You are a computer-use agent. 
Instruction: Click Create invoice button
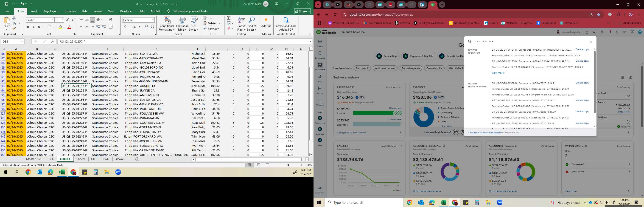[x=434, y=68]
